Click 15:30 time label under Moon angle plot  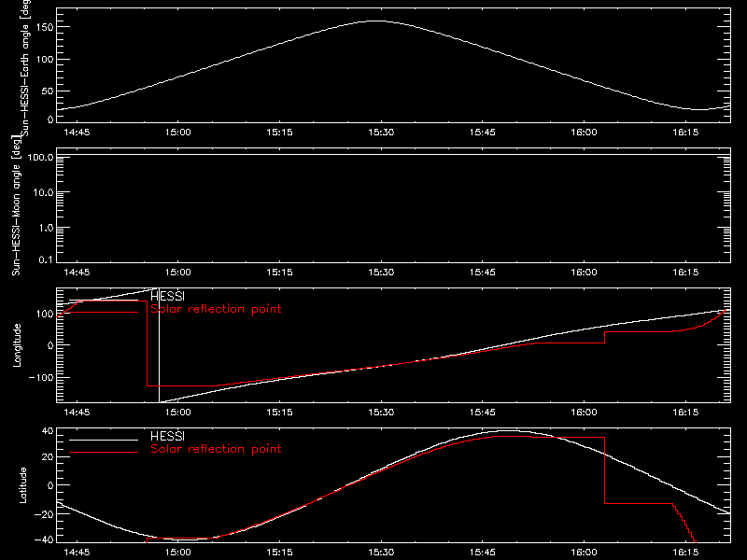pos(381,273)
